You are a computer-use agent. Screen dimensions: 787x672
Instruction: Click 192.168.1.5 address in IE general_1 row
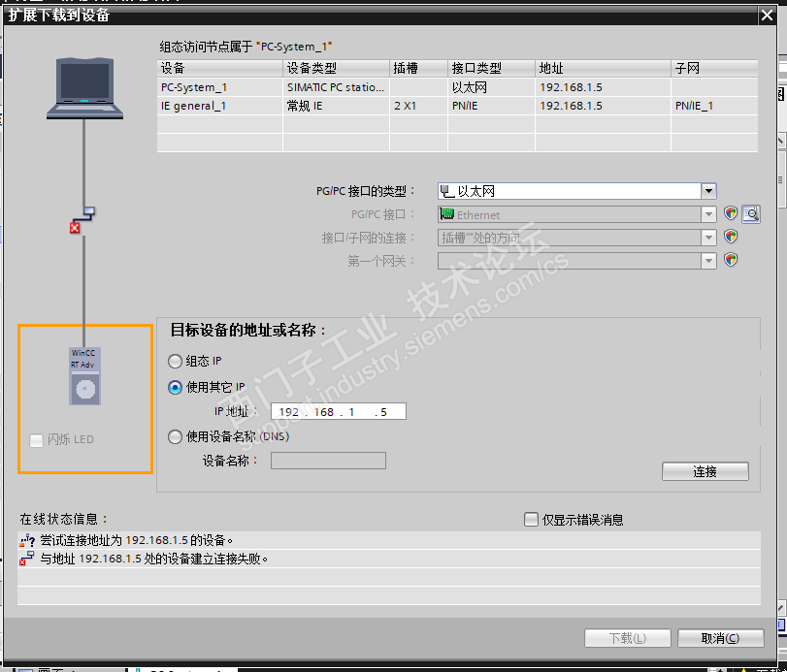pos(603,106)
